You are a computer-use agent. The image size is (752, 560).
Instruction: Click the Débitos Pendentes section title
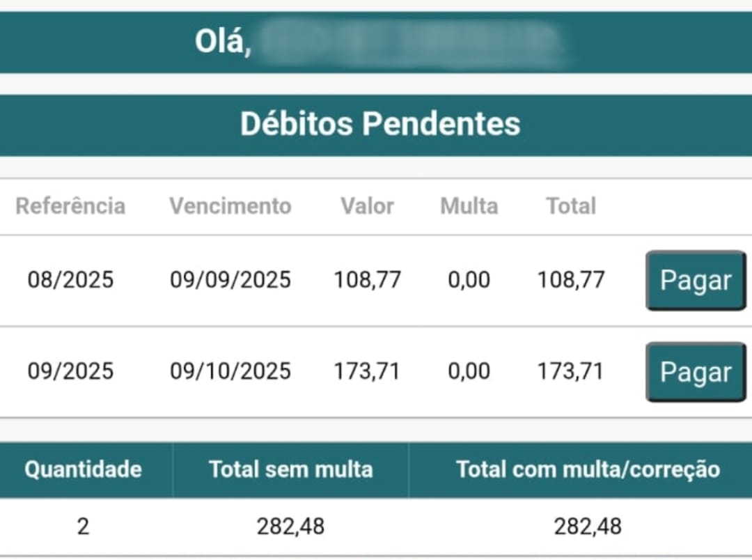pos(380,124)
